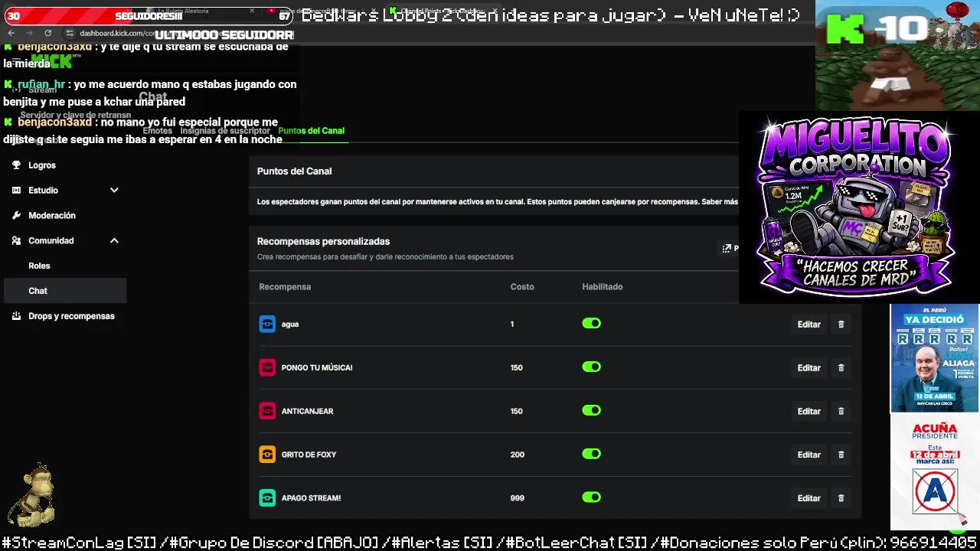Screen dimensions: 980x551
Task: Expand the Estudio section chevron
Action: click(114, 191)
